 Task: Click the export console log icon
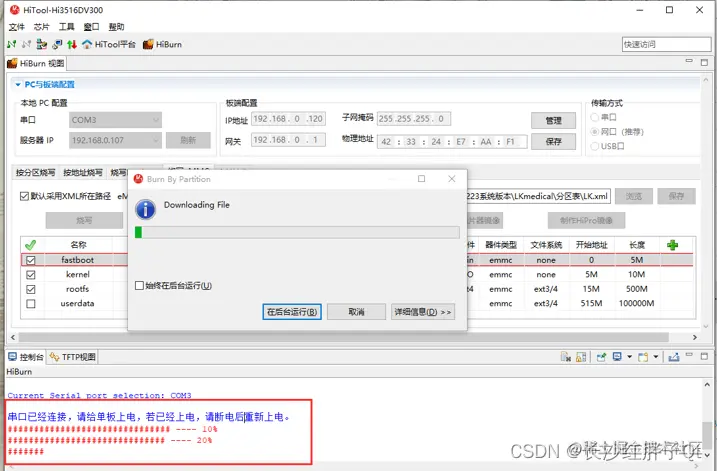click(674, 357)
